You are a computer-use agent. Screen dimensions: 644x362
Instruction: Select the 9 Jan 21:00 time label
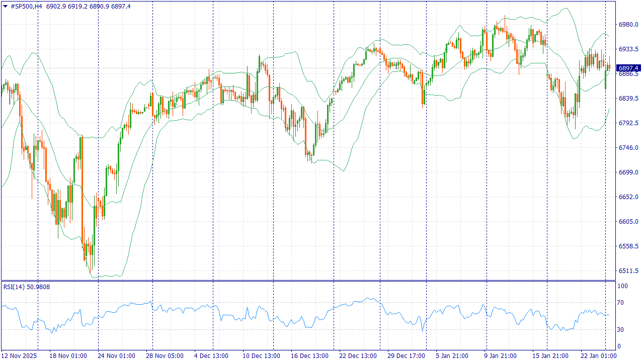click(502, 356)
